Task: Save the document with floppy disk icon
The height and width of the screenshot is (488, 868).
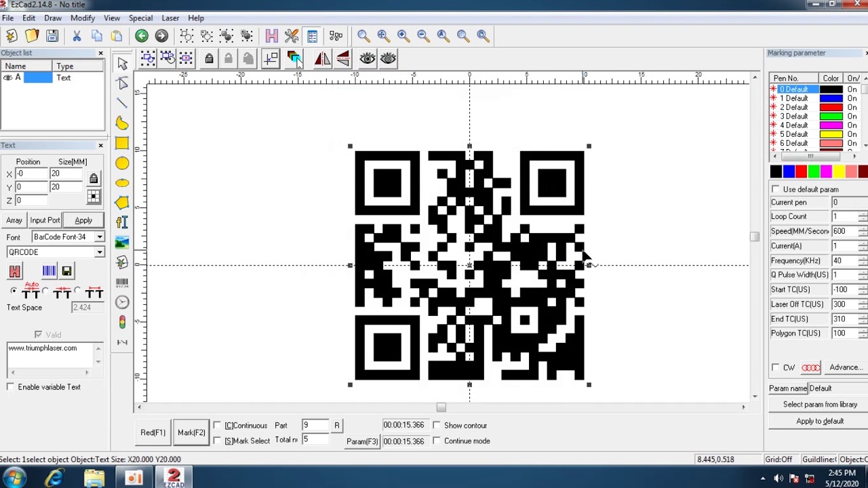Action: (x=52, y=36)
